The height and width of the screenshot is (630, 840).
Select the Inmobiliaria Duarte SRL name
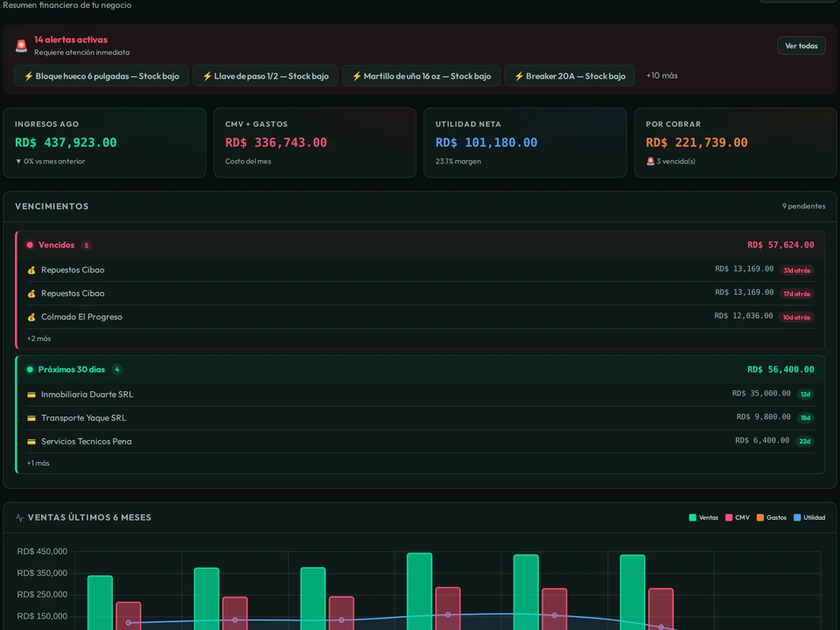coord(87,395)
